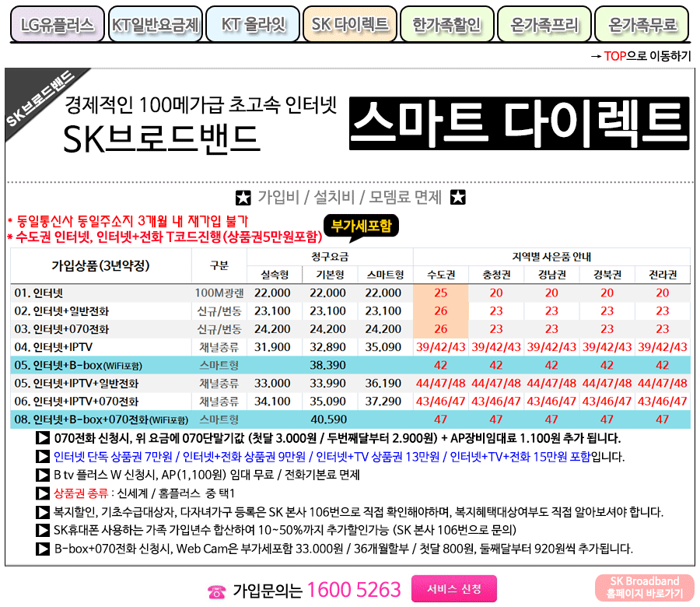The image size is (700, 607).
Task: Click the arrow bullet before B tv 플러스 line
Action: click(44, 475)
